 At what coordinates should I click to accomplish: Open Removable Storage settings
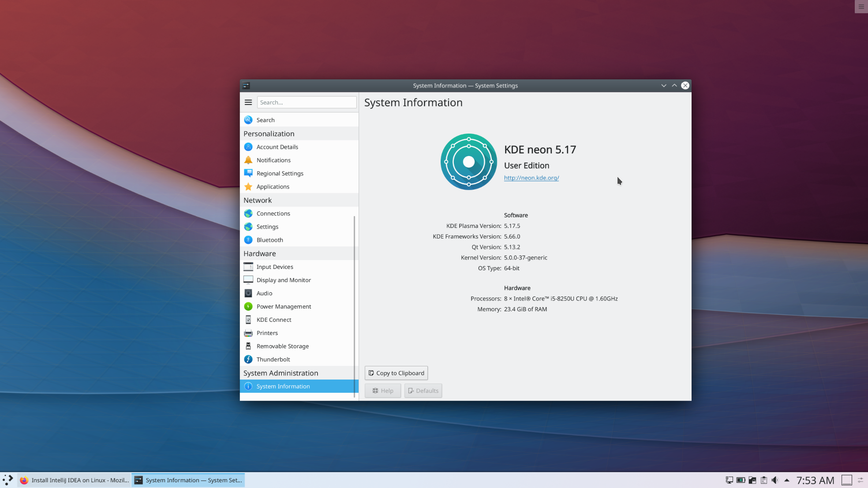coord(299,346)
